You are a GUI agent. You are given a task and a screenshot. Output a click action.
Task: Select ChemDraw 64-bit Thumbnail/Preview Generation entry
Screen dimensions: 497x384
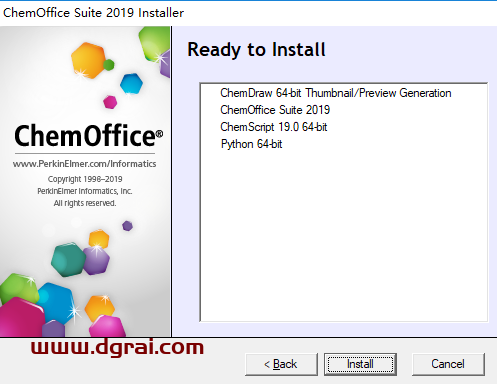[336, 93]
